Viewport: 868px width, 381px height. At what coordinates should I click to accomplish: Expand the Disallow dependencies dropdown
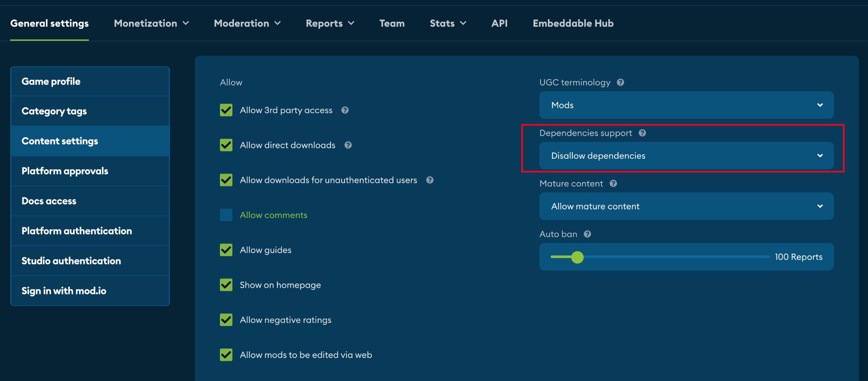pos(686,156)
